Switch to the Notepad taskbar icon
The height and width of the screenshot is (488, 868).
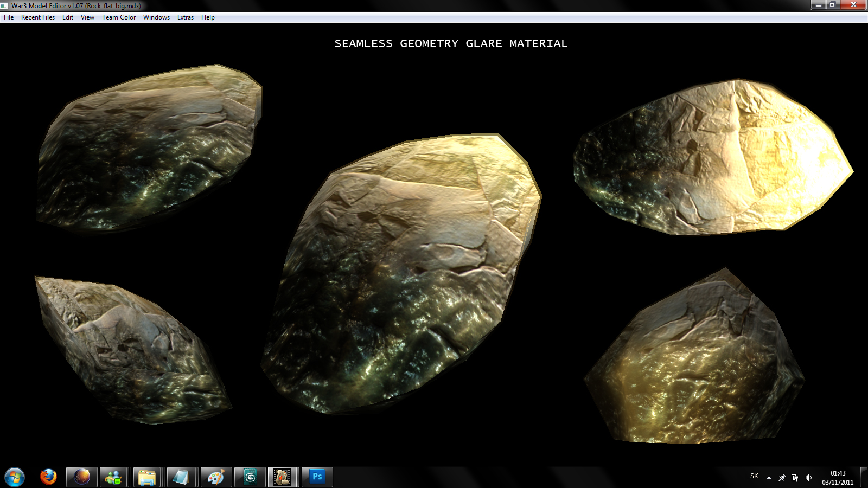click(181, 477)
